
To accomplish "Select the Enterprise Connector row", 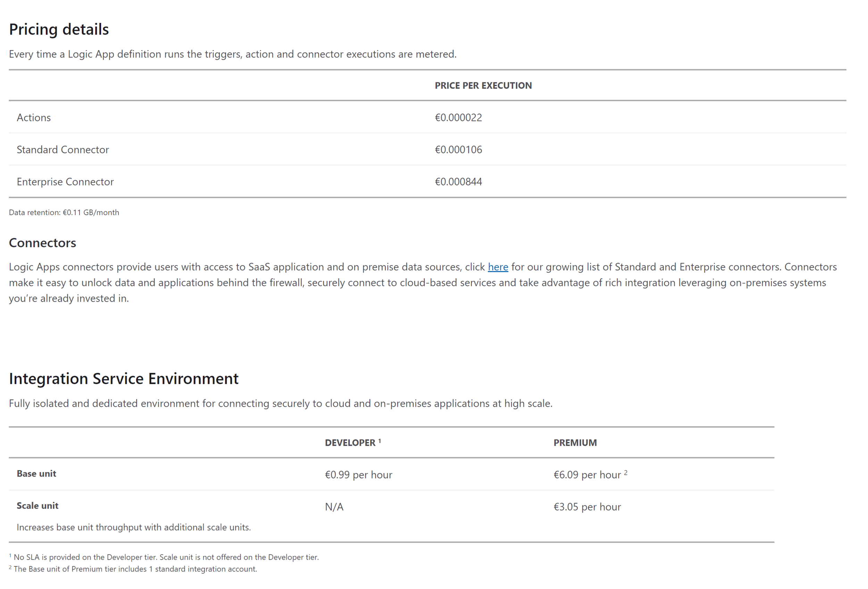I will 65,181.
